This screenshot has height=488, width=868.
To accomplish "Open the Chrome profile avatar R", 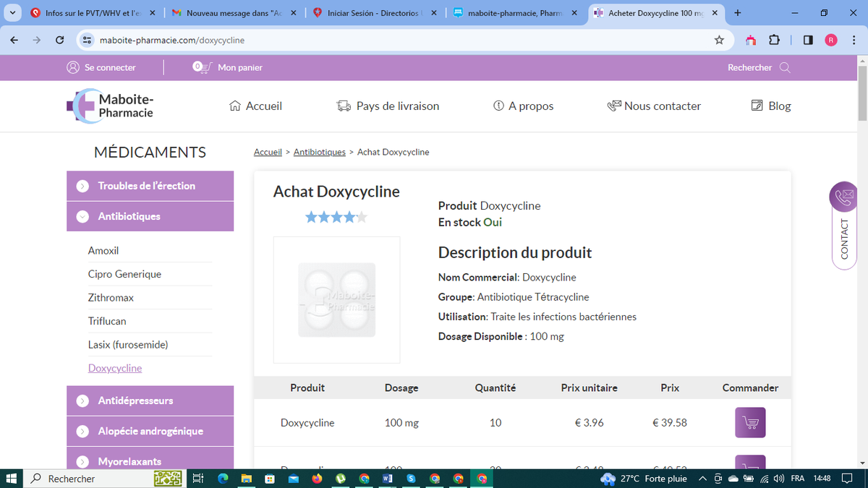I will (830, 40).
